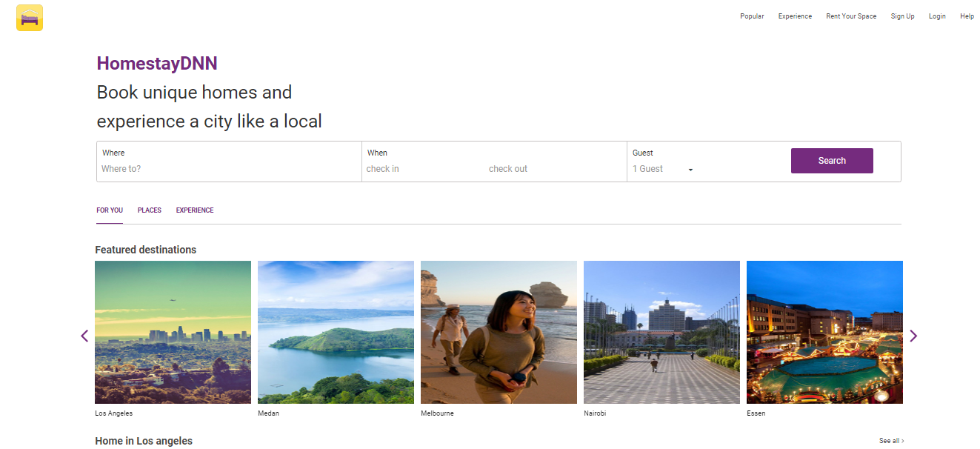This screenshot has height=449, width=980.
Task: Focus the 'Where to?' input field
Action: coord(228,169)
